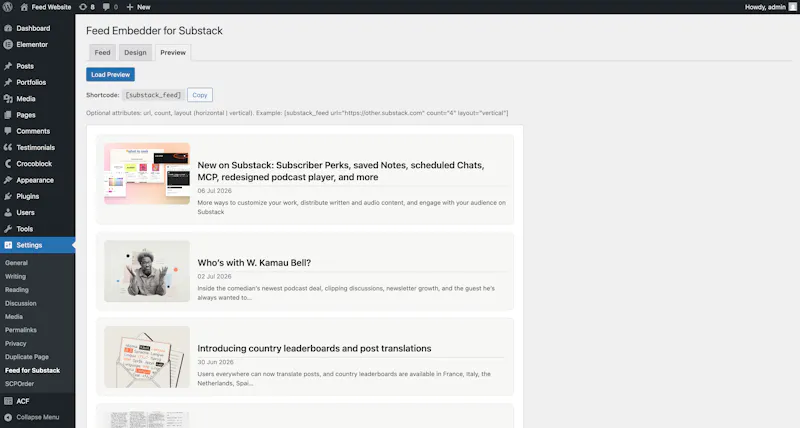Open Privacy settings submenu

coord(15,344)
